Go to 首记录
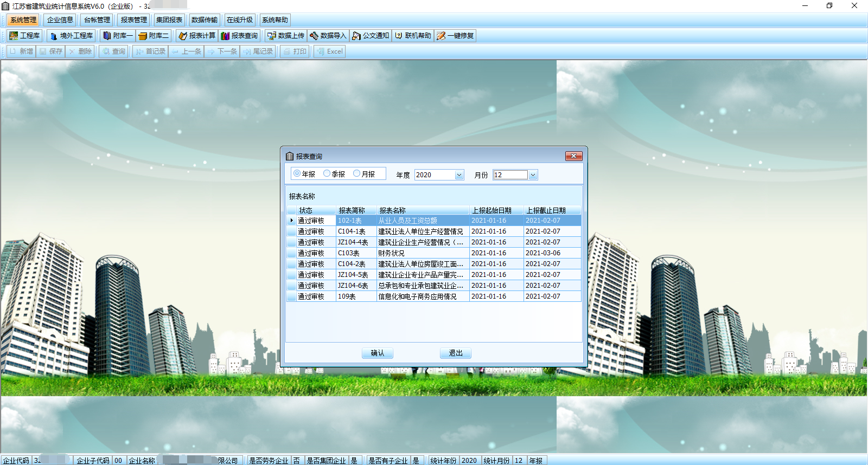 coord(150,51)
